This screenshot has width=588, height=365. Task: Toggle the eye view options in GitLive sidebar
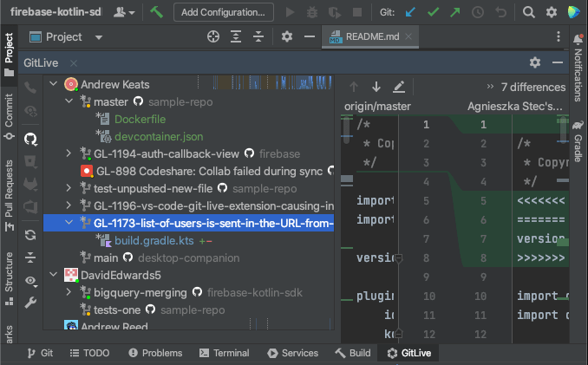[x=30, y=281]
